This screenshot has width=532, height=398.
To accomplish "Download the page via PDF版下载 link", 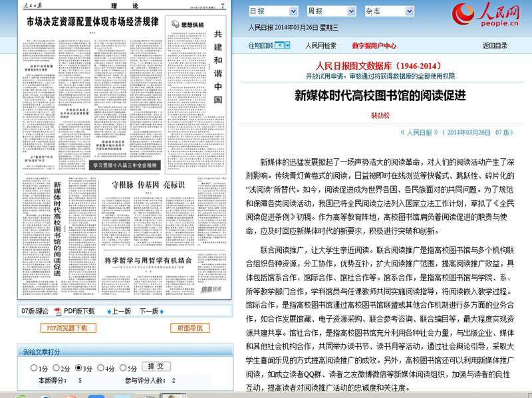I will coord(79,311).
